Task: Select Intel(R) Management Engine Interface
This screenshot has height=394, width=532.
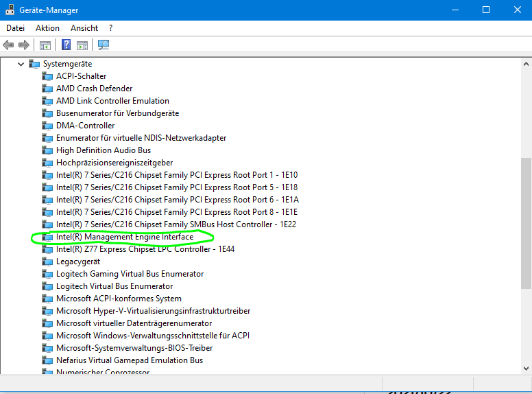Action: click(125, 237)
